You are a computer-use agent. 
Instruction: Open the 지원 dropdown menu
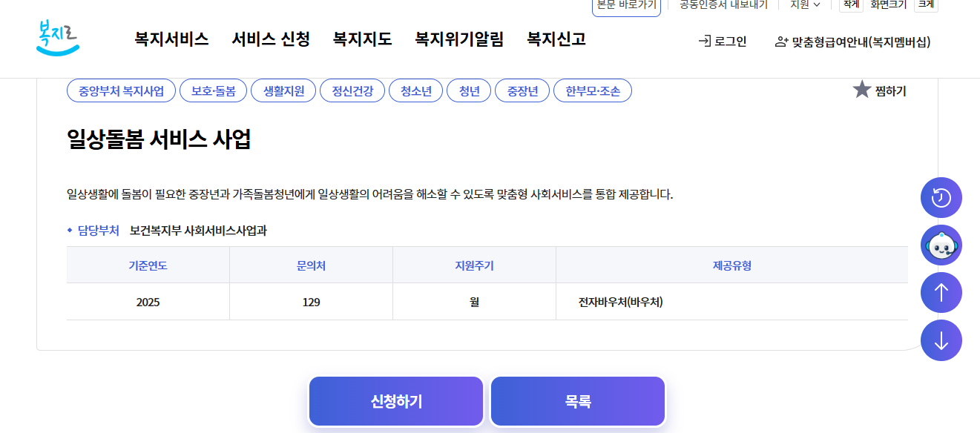coord(803,5)
